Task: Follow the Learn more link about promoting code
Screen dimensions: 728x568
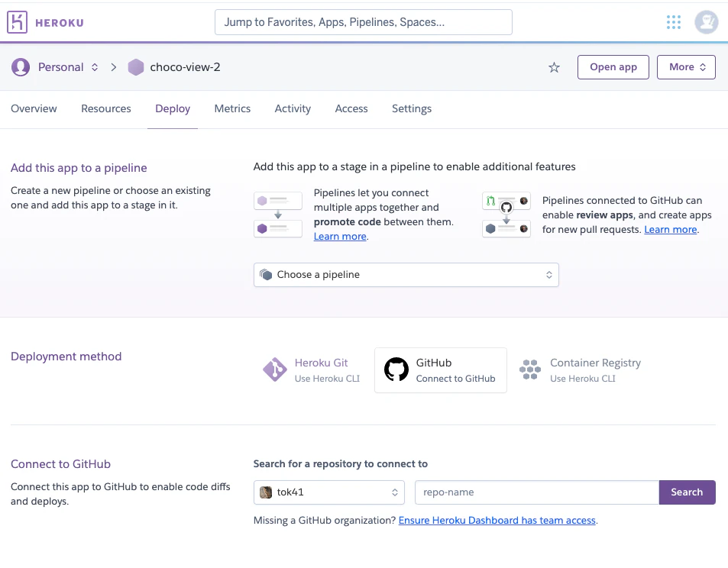Action: [x=340, y=237]
